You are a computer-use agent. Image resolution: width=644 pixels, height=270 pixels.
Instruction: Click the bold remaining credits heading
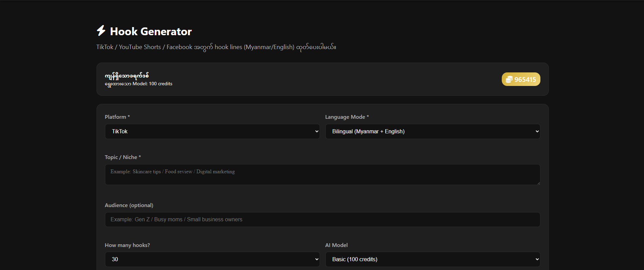tap(127, 75)
